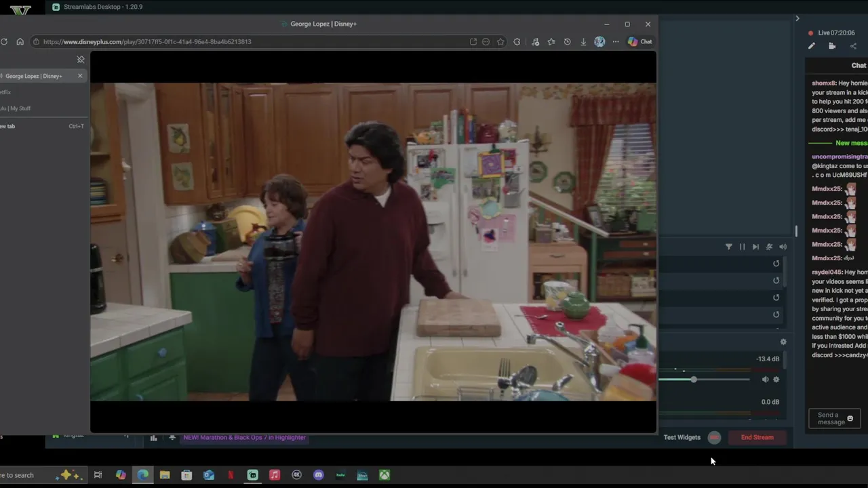Edit stream info with pencil icon
This screenshot has height=488, width=868.
pyautogui.click(x=812, y=46)
